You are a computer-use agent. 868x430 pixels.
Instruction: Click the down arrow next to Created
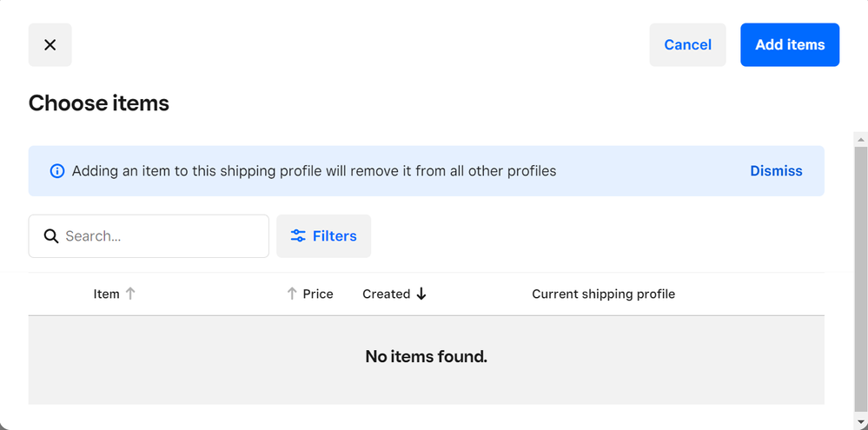tap(421, 294)
